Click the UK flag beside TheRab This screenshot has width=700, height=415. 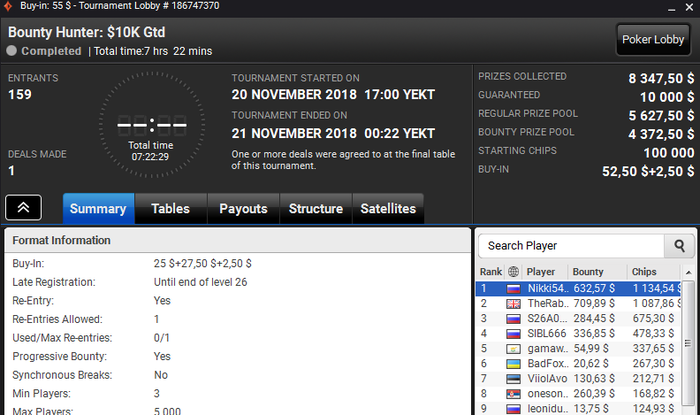513,303
